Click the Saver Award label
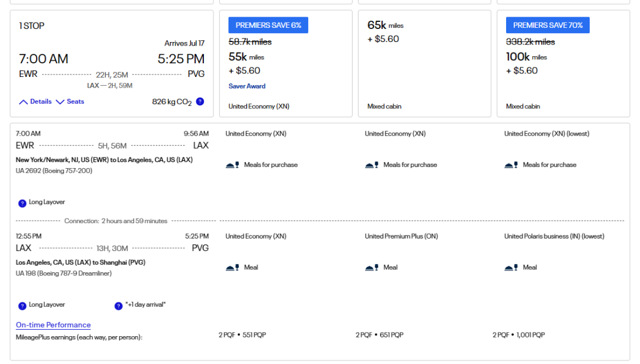Viewport: 640px width, 364px height. 247,86
